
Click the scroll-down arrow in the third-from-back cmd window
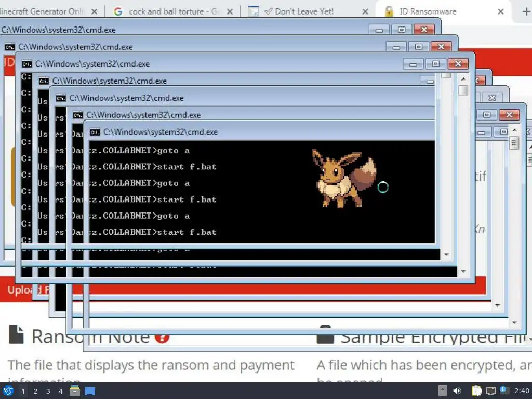[x=463, y=271]
